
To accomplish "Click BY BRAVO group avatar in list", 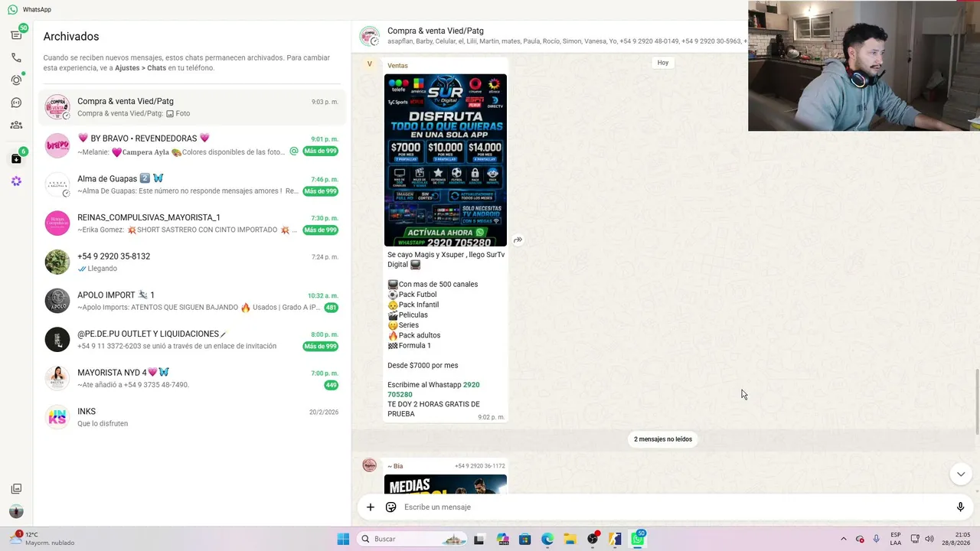I will coord(57,145).
